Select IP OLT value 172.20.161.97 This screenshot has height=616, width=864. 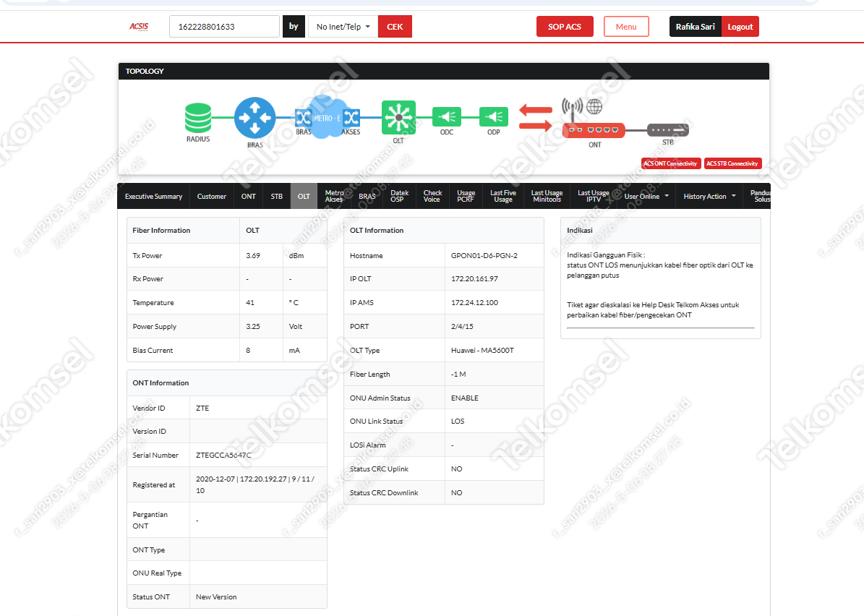[474, 279]
